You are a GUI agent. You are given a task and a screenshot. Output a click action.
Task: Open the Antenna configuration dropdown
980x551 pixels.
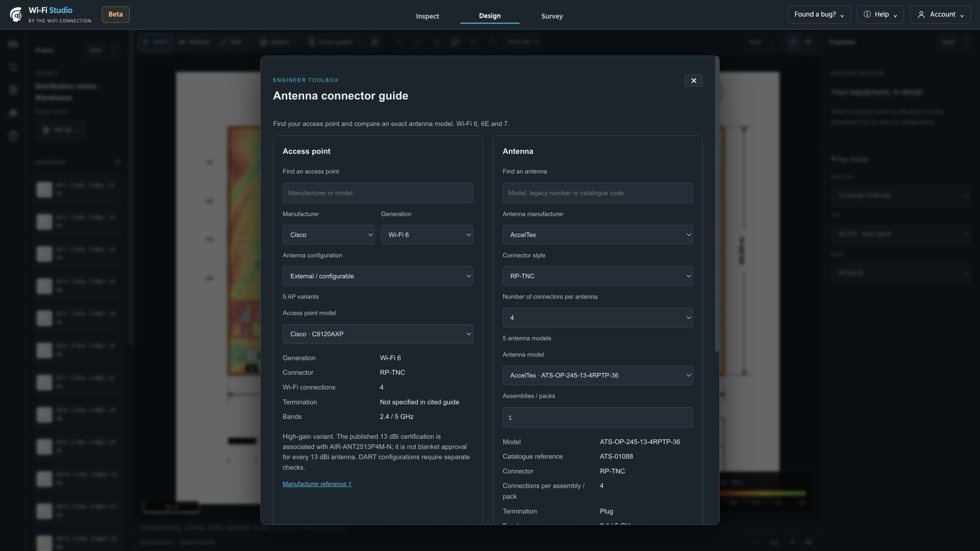tap(378, 276)
